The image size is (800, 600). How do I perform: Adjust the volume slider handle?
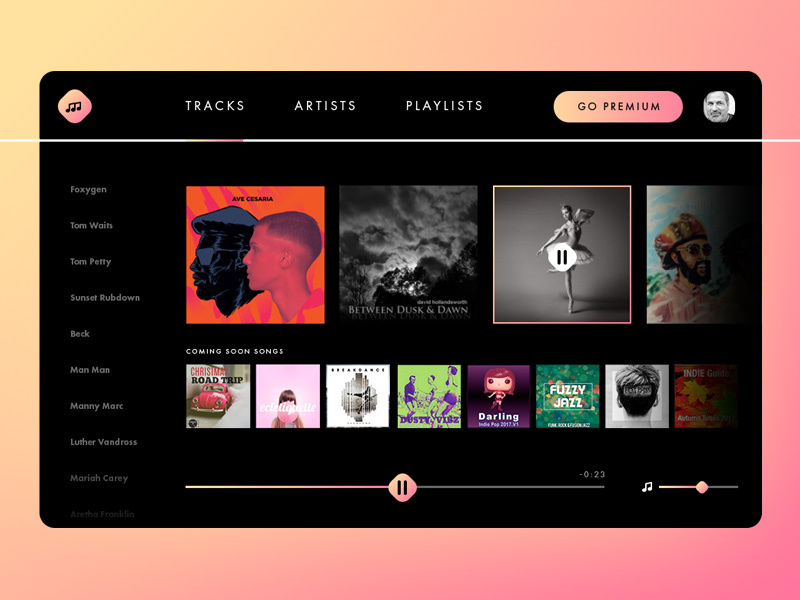[x=702, y=486]
